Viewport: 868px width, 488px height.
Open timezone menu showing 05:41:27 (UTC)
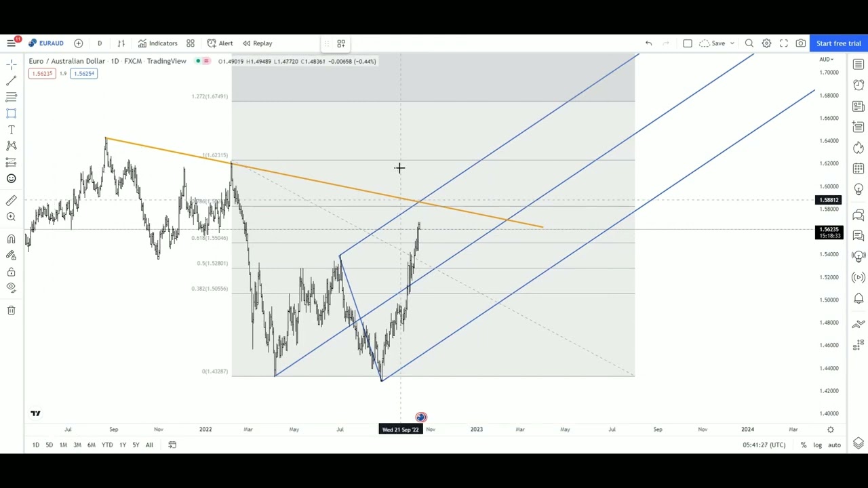coord(764,445)
